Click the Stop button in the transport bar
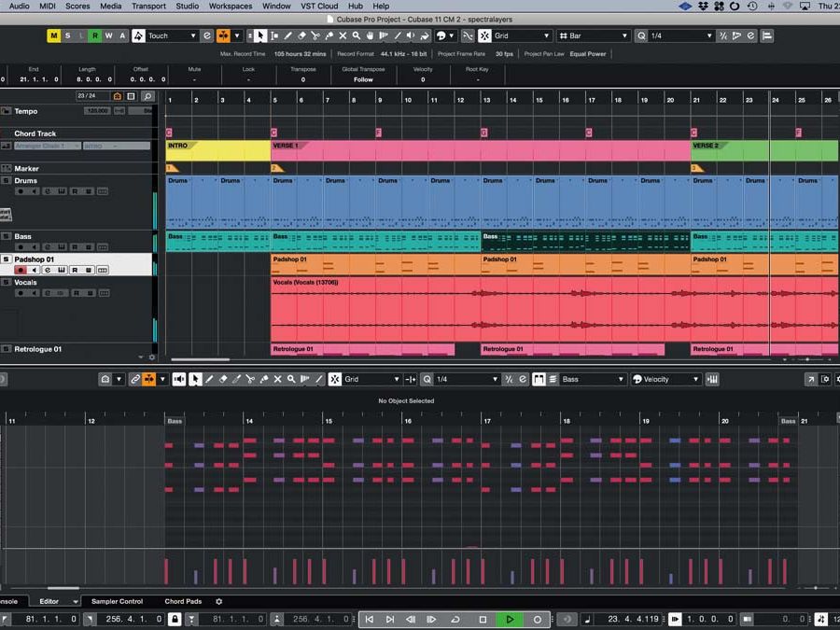Viewport: 840px width, 630px height. 483,620
